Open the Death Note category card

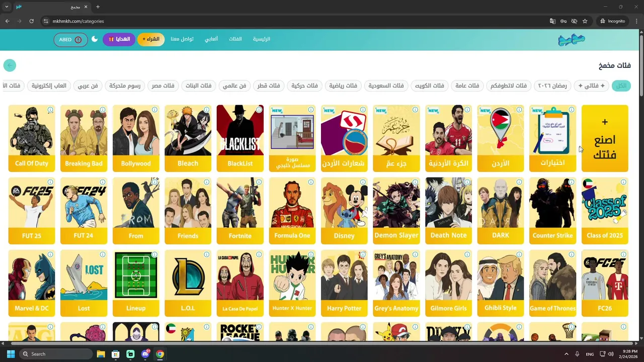pos(448,211)
